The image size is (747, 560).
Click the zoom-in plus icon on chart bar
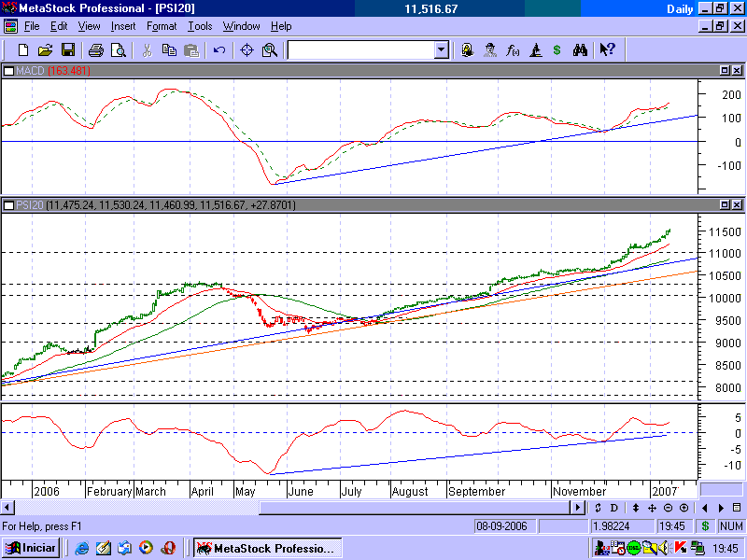pos(684,508)
